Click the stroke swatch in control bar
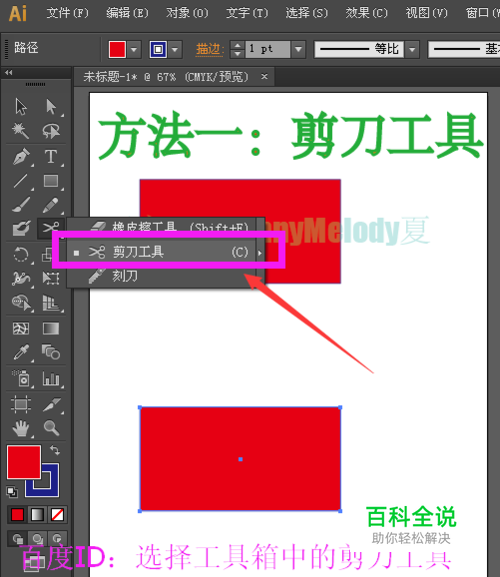 (158, 49)
